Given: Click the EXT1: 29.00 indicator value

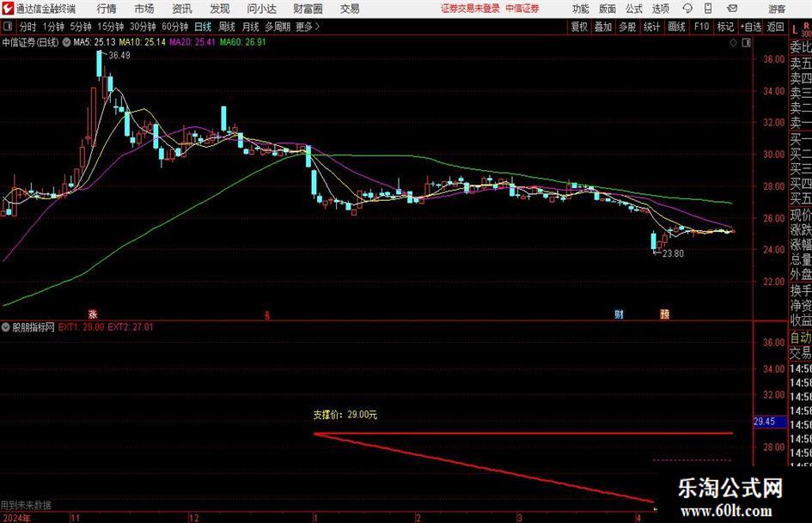Looking at the screenshot, I should (81, 327).
